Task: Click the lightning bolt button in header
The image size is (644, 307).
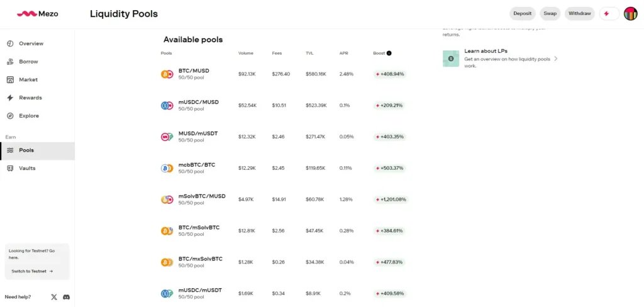Action: coord(609,14)
